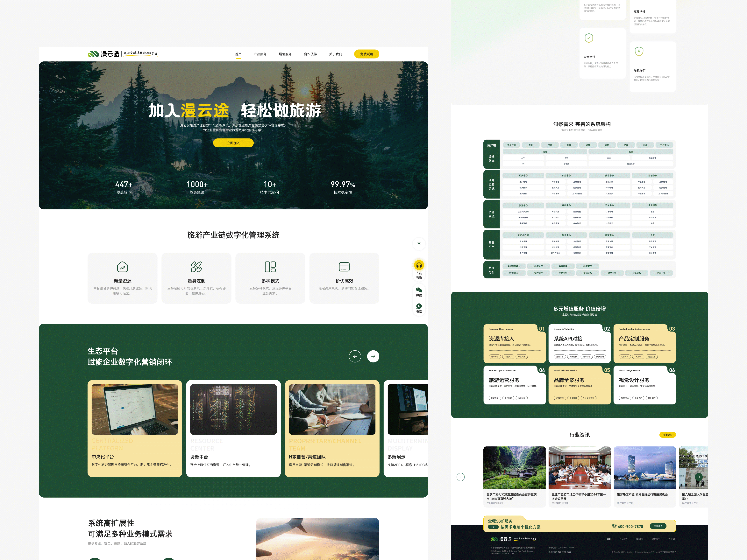
Task: Click the phone icon beside 400-900-7878
Action: coord(614,526)
